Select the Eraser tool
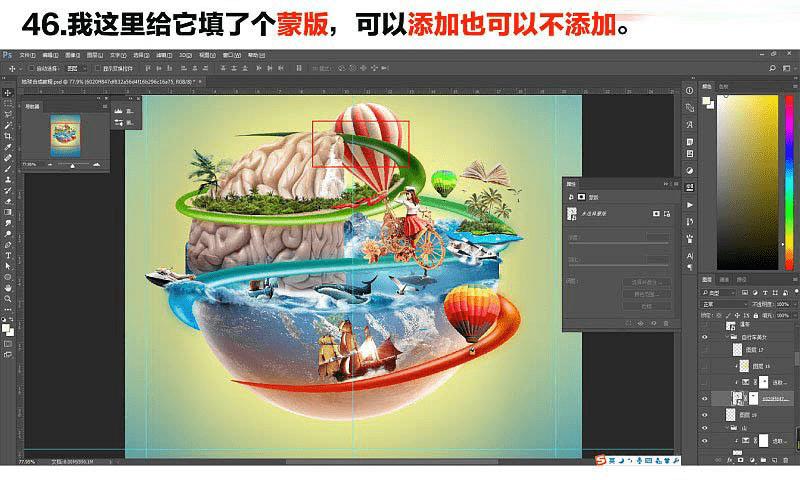Viewport: 800px width, 480px height. (x=8, y=201)
